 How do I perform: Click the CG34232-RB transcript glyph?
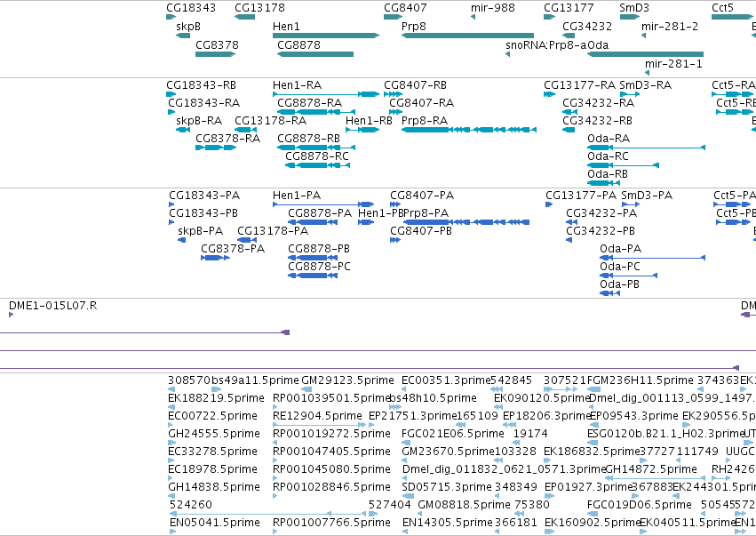coord(569,129)
